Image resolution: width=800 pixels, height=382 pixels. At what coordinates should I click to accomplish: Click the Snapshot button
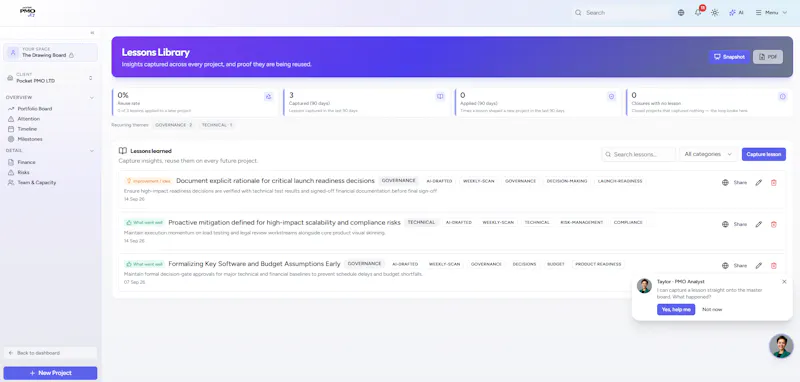click(729, 57)
